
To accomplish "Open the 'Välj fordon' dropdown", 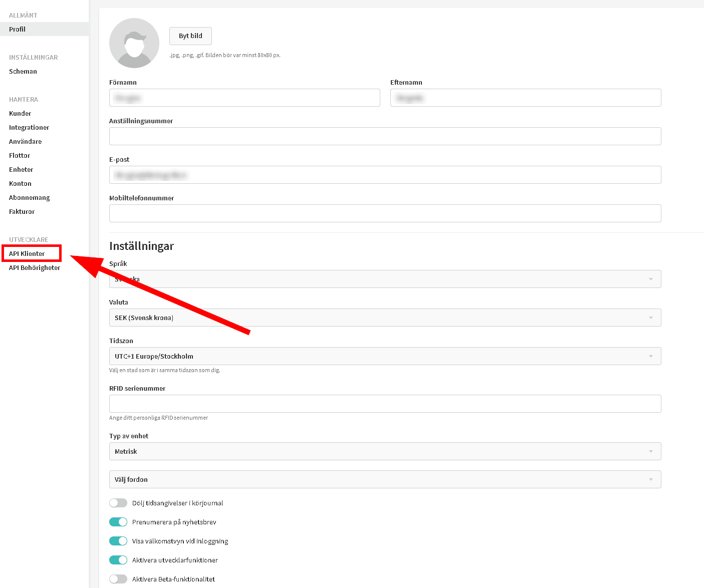I will [x=385, y=479].
